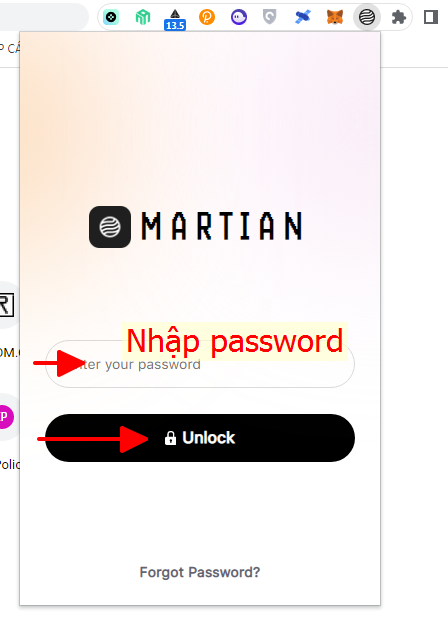This screenshot has height=641, width=448.
Task: Click the black Unlock button
Action: pos(200,438)
